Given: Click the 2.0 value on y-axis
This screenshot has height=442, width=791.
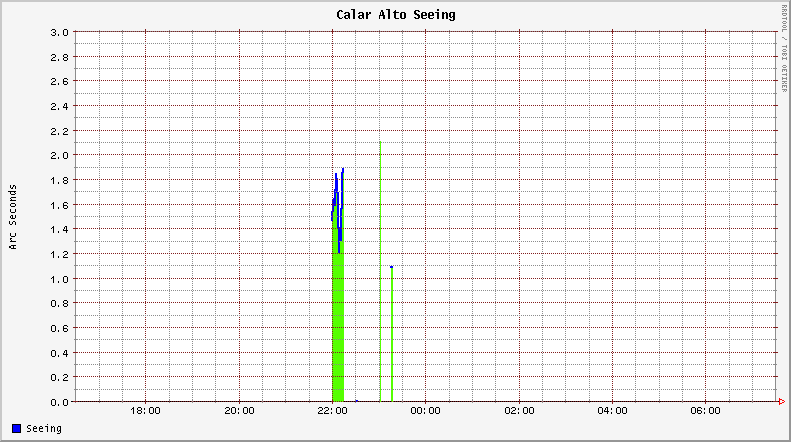Looking at the screenshot, I should pyautogui.click(x=59, y=155).
